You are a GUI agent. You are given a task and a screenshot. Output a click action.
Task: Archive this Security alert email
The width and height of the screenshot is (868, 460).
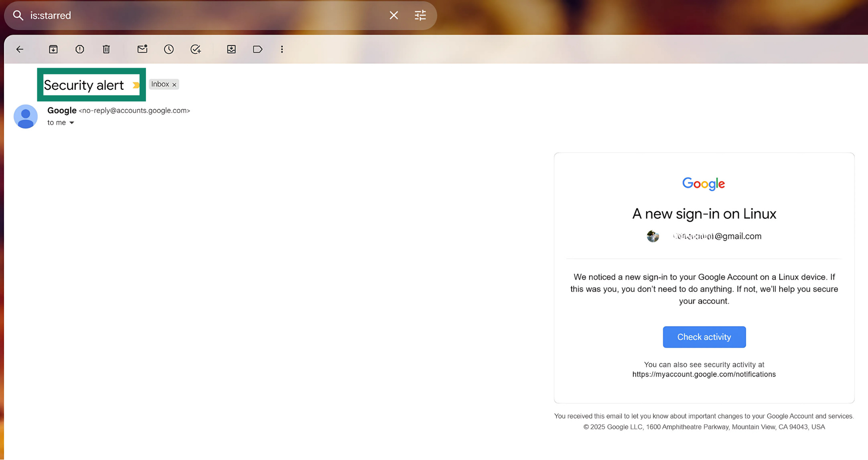(x=53, y=49)
